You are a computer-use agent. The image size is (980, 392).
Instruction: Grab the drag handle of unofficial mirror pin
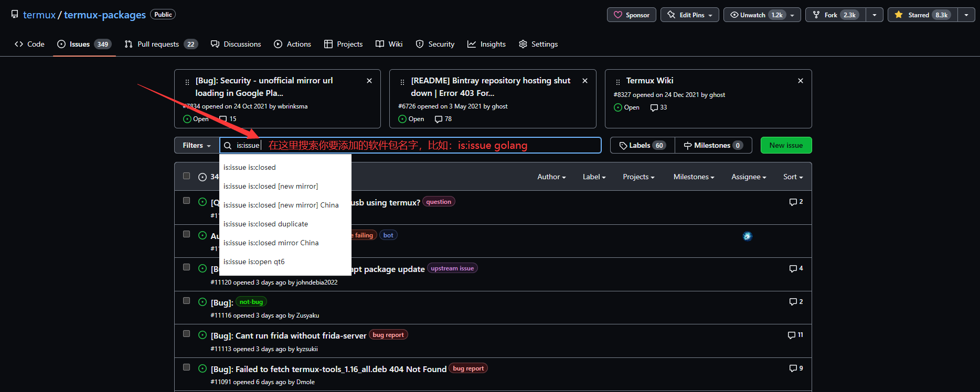pyautogui.click(x=187, y=82)
